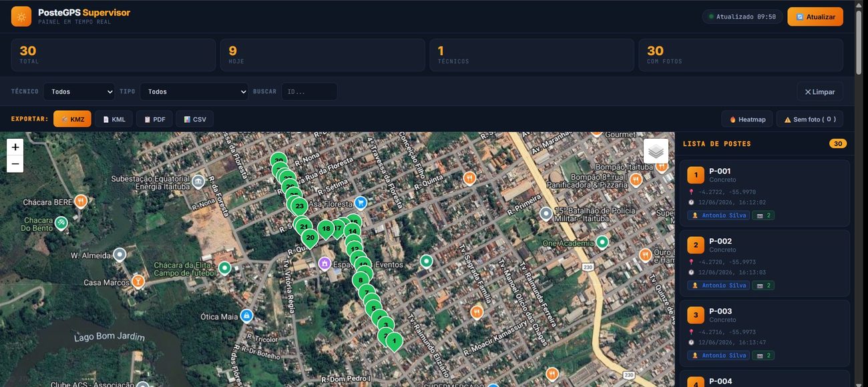Refresh data with the Atualizar button
868x387 pixels.
(815, 17)
